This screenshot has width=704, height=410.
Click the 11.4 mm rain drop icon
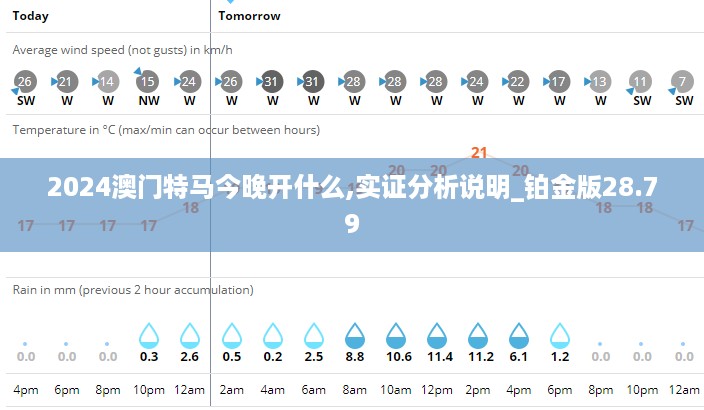click(439, 335)
